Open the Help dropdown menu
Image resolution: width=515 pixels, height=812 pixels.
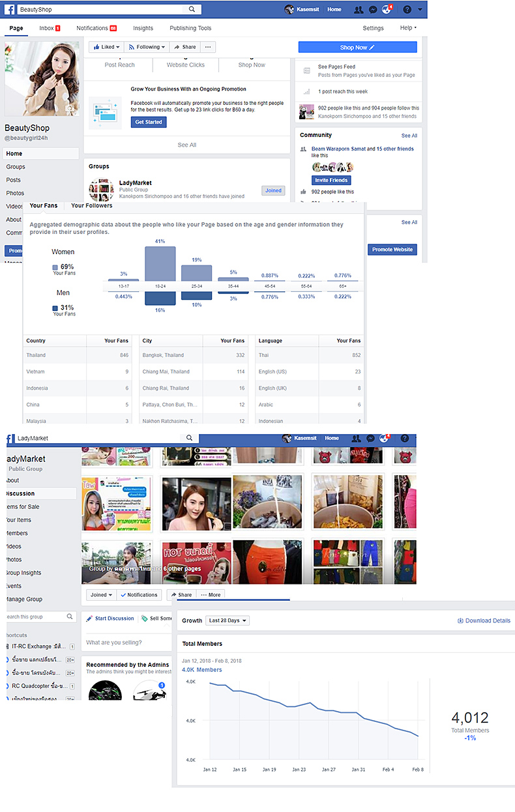(x=408, y=28)
